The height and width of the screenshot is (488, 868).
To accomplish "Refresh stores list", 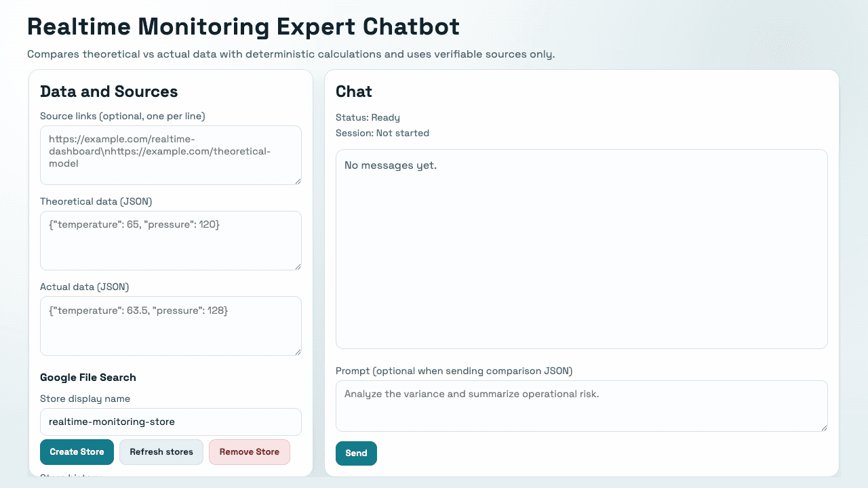I will click(x=161, y=452).
